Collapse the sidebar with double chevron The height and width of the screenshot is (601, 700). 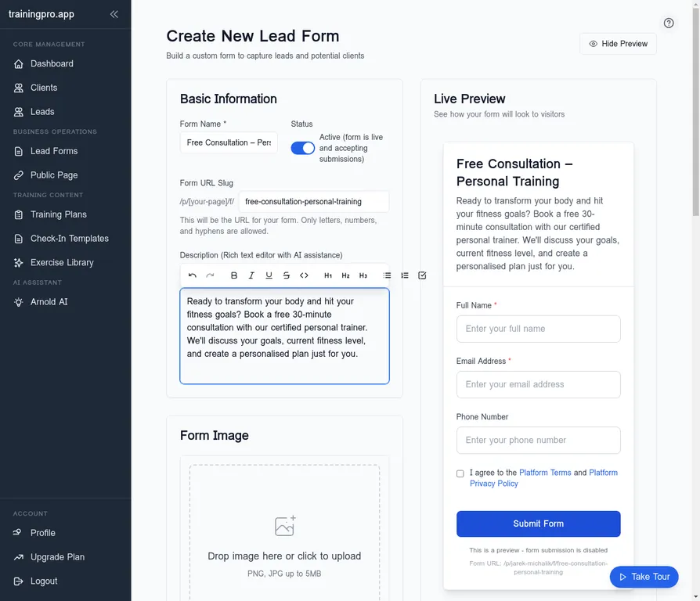click(x=114, y=14)
